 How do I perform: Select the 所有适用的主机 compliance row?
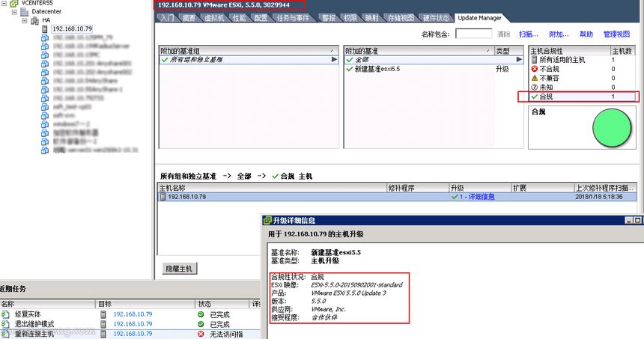[x=582, y=60]
